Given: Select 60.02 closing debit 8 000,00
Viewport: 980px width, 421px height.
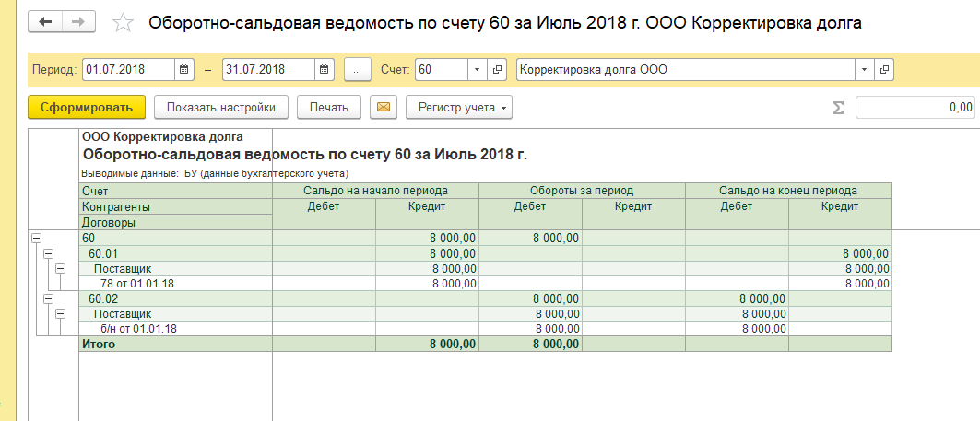Looking at the screenshot, I should pyautogui.click(x=737, y=298).
